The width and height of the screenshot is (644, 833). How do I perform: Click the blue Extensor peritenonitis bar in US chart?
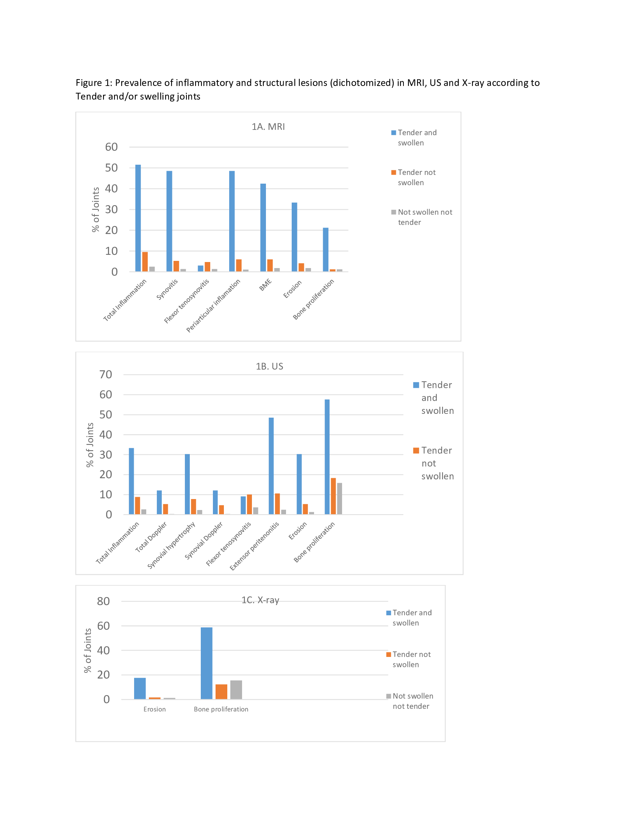271,466
